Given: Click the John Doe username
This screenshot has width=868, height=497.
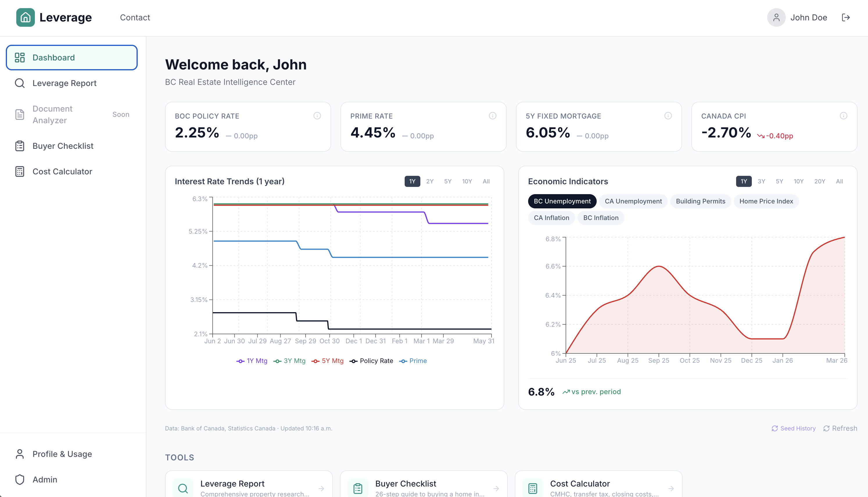Looking at the screenshot, I should pyautogui.click(x=809, y=17).
